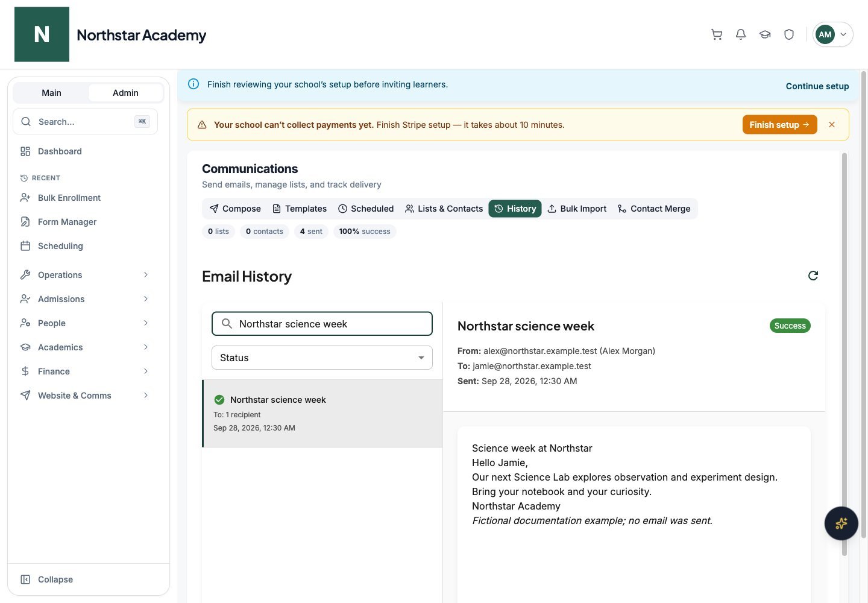Open the AM account menu

click(x=833, y=34)
